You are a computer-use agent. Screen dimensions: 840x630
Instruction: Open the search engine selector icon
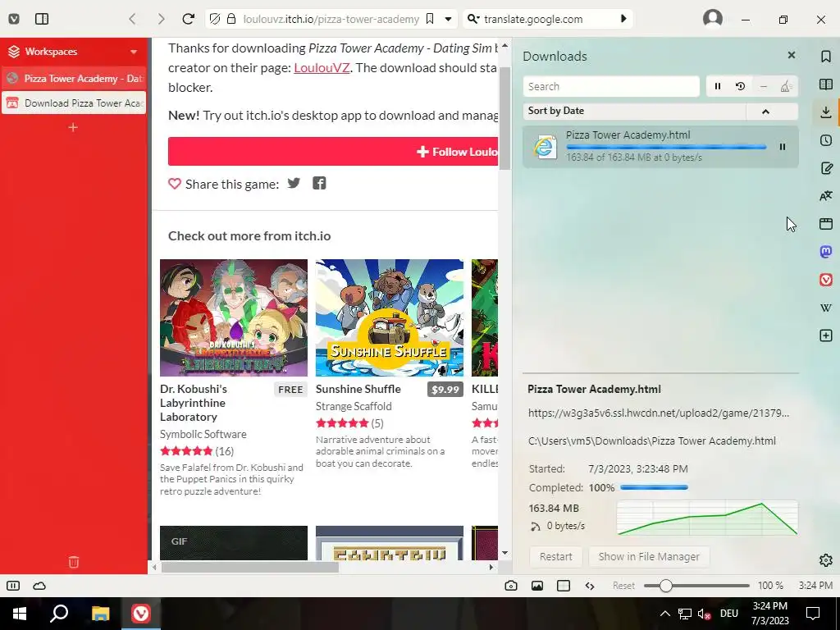[473, 20]
